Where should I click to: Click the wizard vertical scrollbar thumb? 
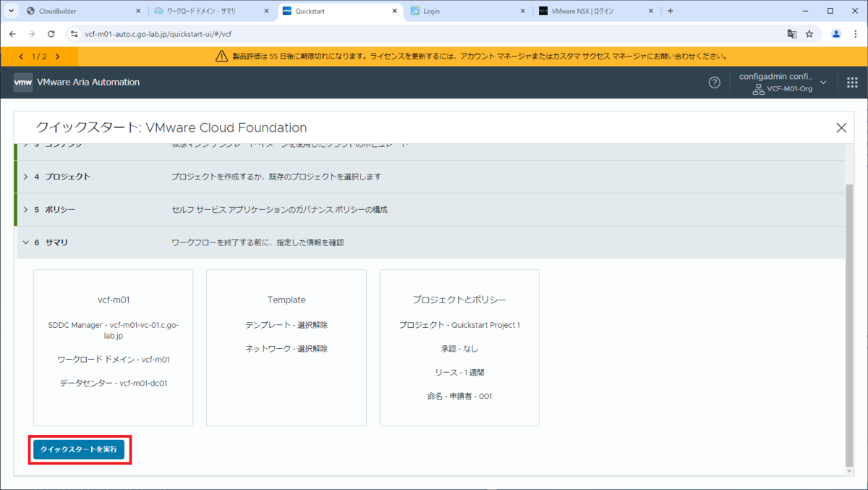[x=849, y=324]
